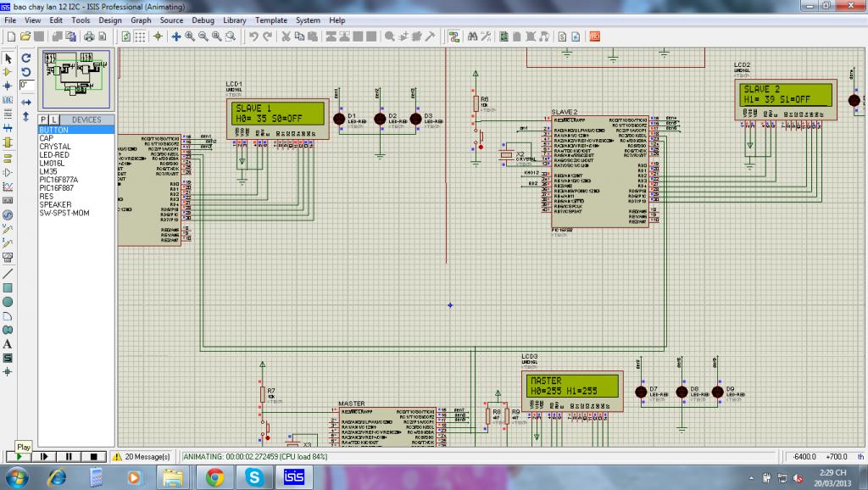Screen dimensions: 868x490
Task: Click the open design folder icon
Action: [25, 36]
